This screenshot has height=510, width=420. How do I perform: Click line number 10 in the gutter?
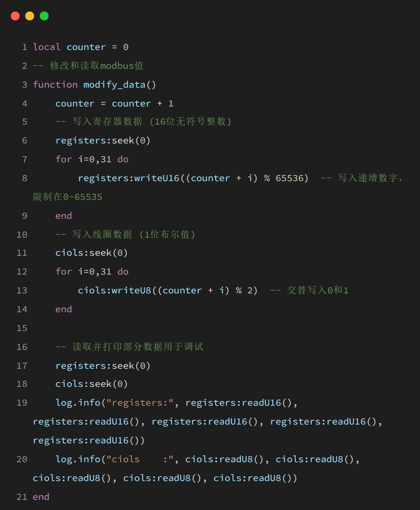click(22, 235)
